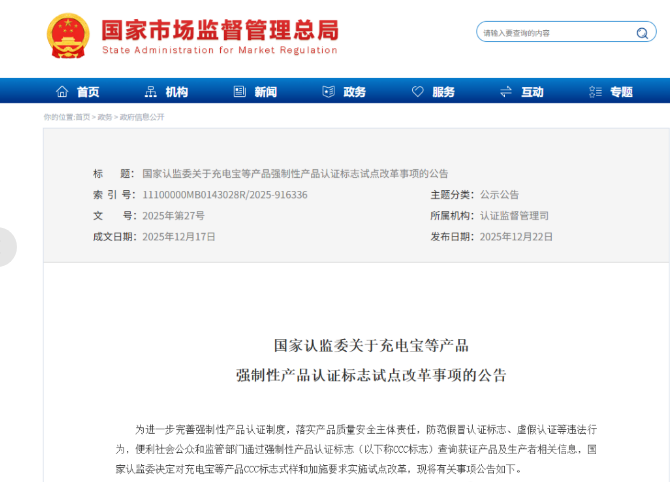Open 政府信息公开 breadcrumb link
Image resolution: width=670 pixels, height=482 pixels.
pos(141,117)
